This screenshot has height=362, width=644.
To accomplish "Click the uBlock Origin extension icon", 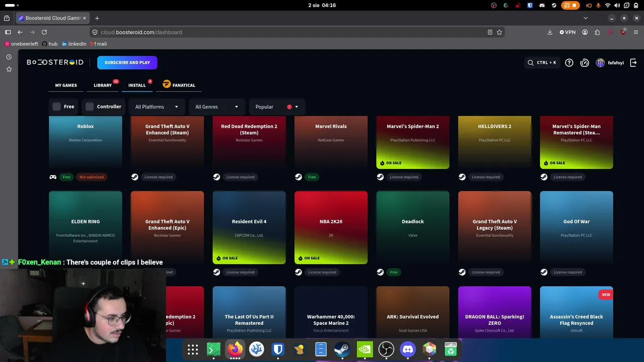I will (623, 32).
